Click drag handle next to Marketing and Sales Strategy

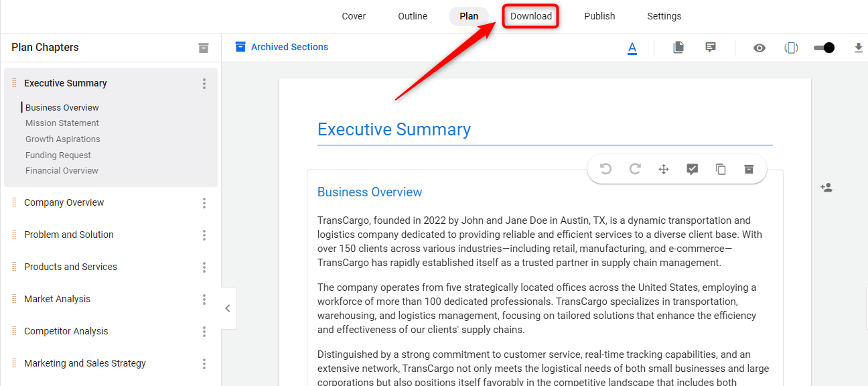(14, 363)
